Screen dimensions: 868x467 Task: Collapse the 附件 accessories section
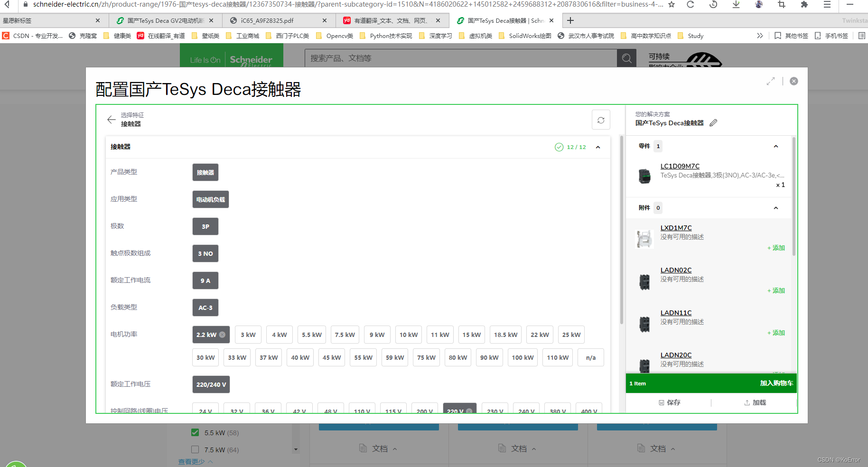776,208
